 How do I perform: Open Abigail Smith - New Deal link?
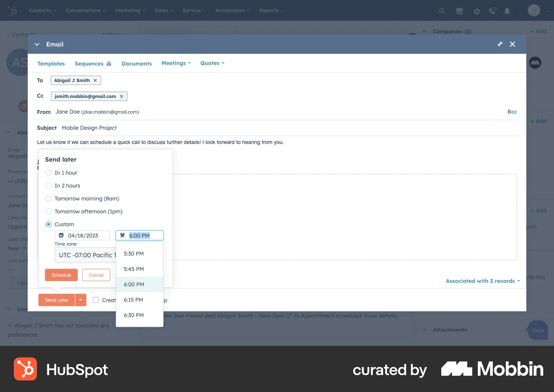[254, 316]
